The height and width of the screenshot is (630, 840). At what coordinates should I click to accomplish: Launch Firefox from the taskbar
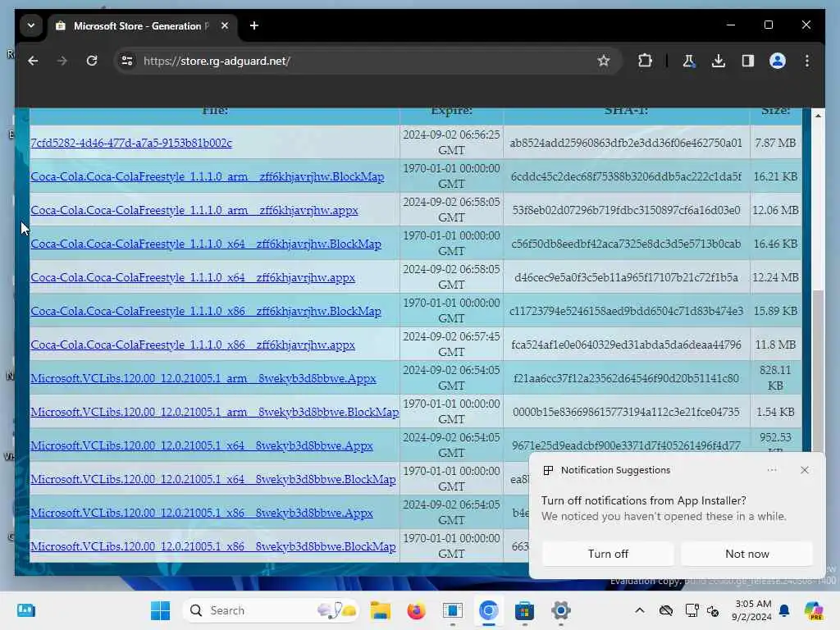click(x=416, y=610)
